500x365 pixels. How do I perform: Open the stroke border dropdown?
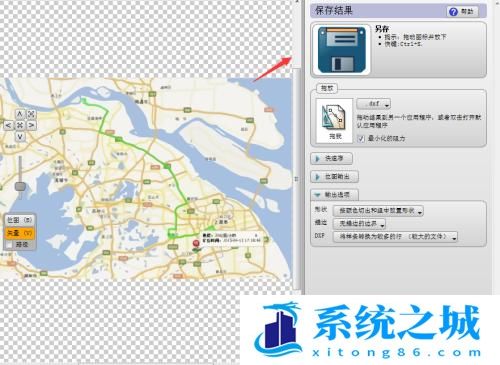tap(359, 224)
